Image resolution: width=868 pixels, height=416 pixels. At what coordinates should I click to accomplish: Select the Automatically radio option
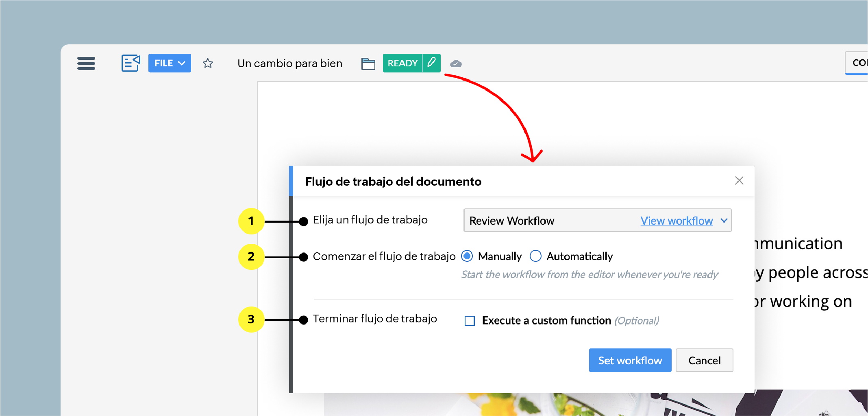point(535,256)
